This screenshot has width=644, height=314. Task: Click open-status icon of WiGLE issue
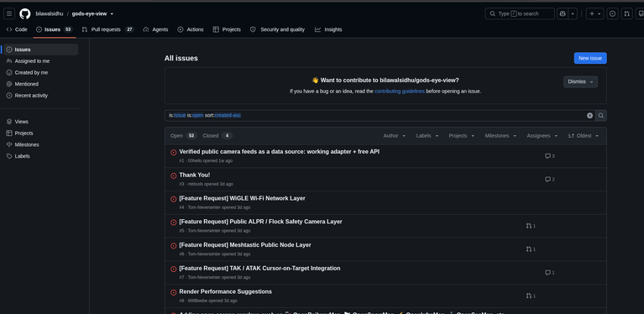[x=173, y=199]
